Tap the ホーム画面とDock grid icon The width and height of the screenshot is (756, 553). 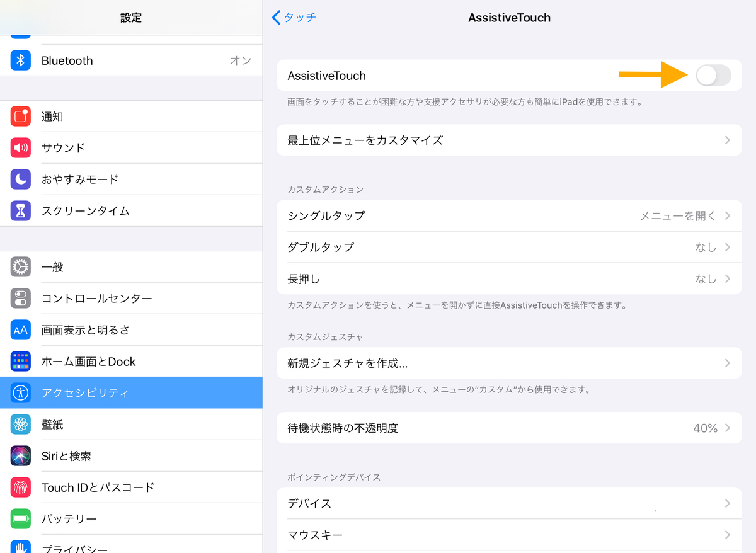click(21, 362)
